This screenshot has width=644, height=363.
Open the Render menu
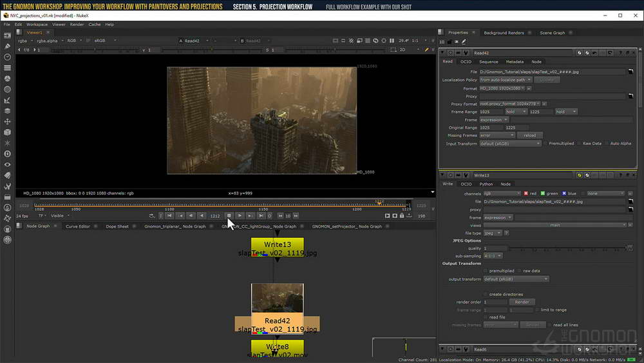(x=77, y=25)
